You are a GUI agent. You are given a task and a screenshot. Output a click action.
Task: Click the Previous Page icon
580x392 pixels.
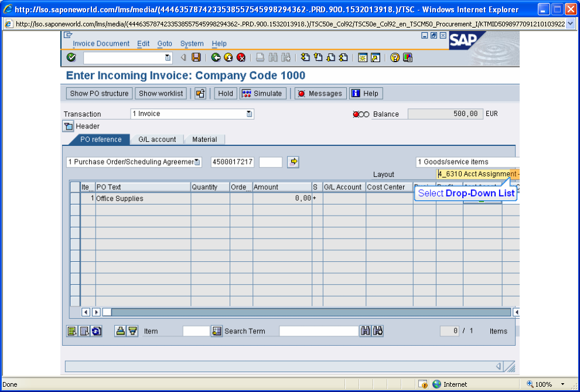(x=318, y=57)
